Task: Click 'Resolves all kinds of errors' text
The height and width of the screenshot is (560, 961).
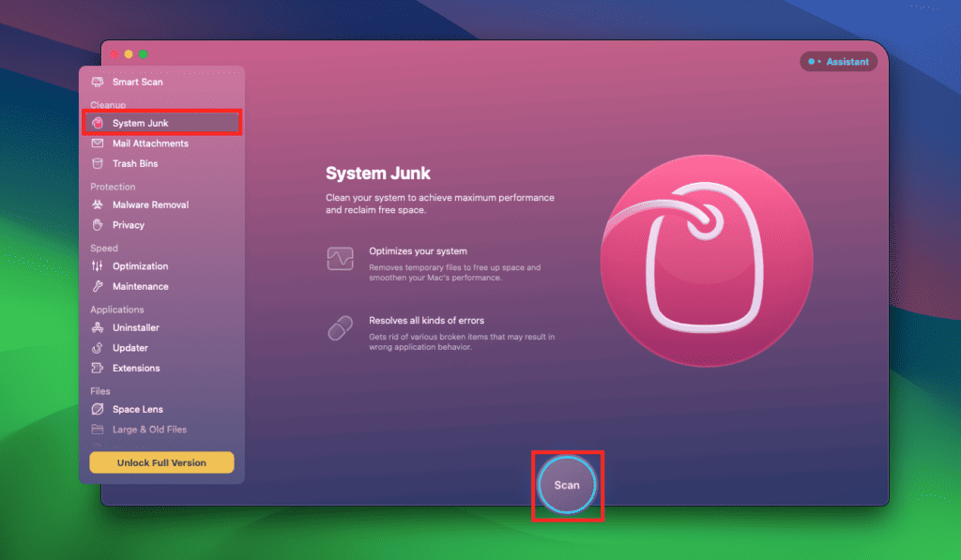Action: tap(427, 321)
